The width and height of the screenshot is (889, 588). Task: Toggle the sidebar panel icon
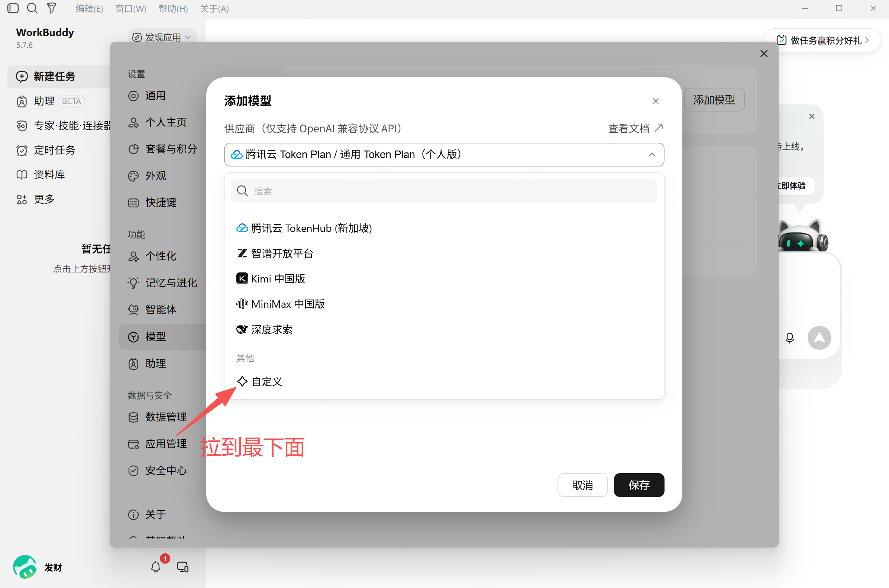pyautogui.click(x=13, y=8)
